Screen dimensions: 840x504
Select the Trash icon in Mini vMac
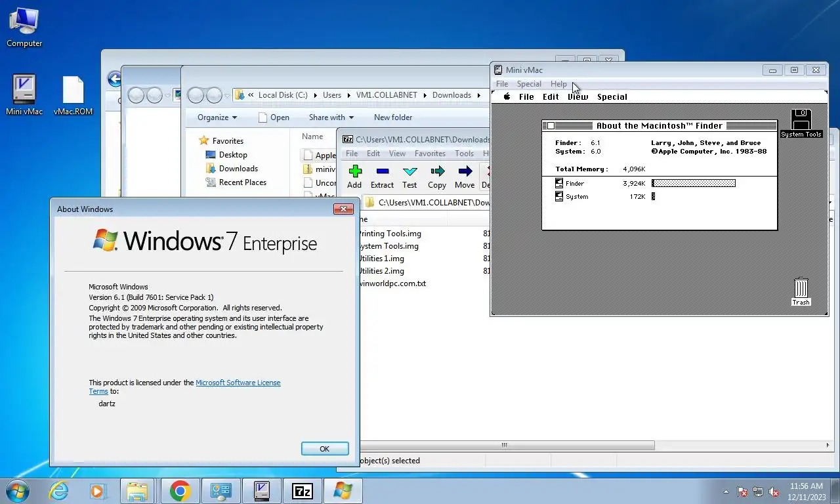coord(801,293)
